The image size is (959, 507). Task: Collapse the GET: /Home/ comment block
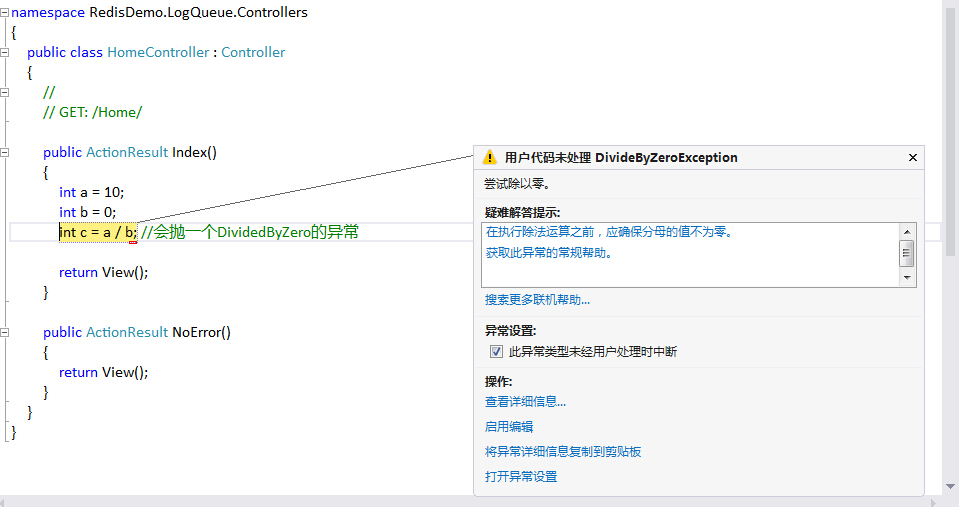(5, 92)
